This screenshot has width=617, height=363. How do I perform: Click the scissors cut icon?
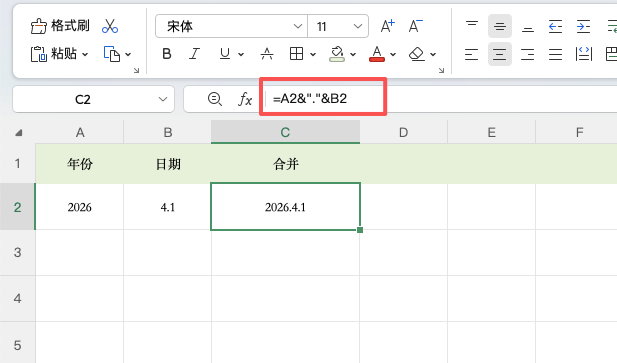110,26
